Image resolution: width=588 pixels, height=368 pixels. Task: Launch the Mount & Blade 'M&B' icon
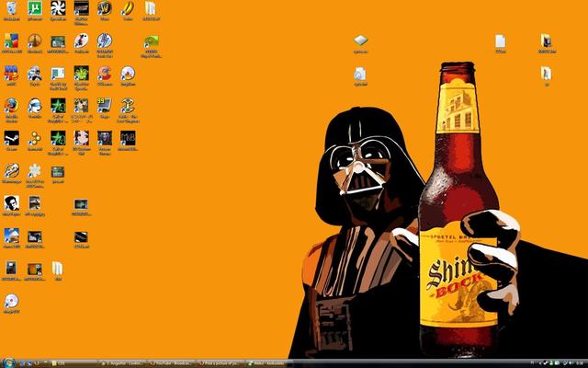(x=128, y=139)
